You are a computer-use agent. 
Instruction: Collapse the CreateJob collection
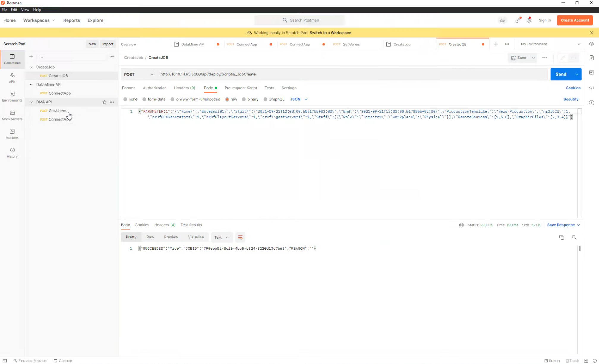(x=31, y=67)
